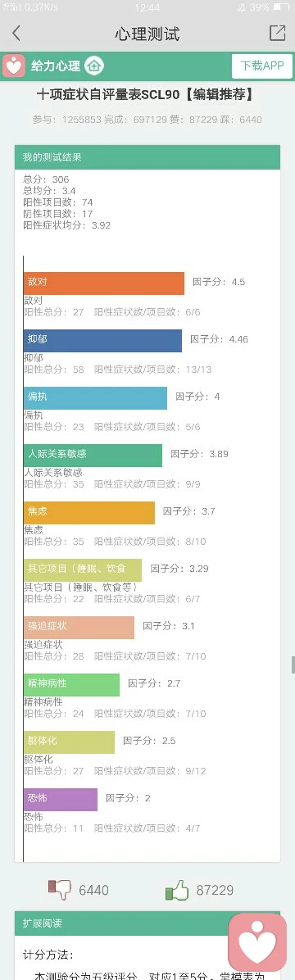Tap the thumbs up like icon
This screenshot has height=980, width=295.
pyautogui.click(x=177, y=890)
